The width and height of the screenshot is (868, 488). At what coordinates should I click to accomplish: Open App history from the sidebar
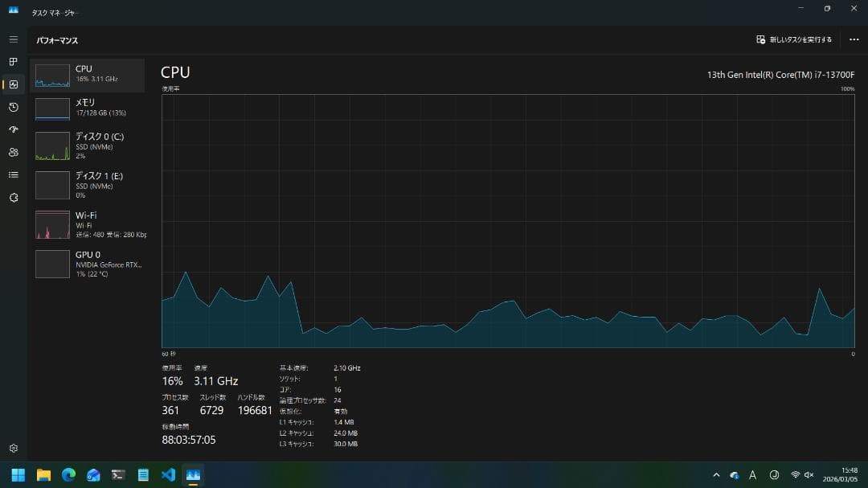tap(13, 107)
